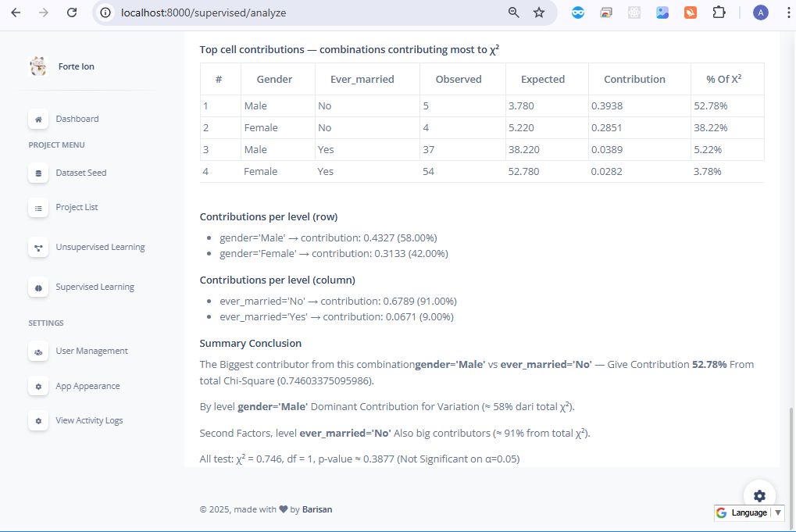Screen dimensions: 796x532
Task: Click the % Of X² column header
Action: click(723, 79)
